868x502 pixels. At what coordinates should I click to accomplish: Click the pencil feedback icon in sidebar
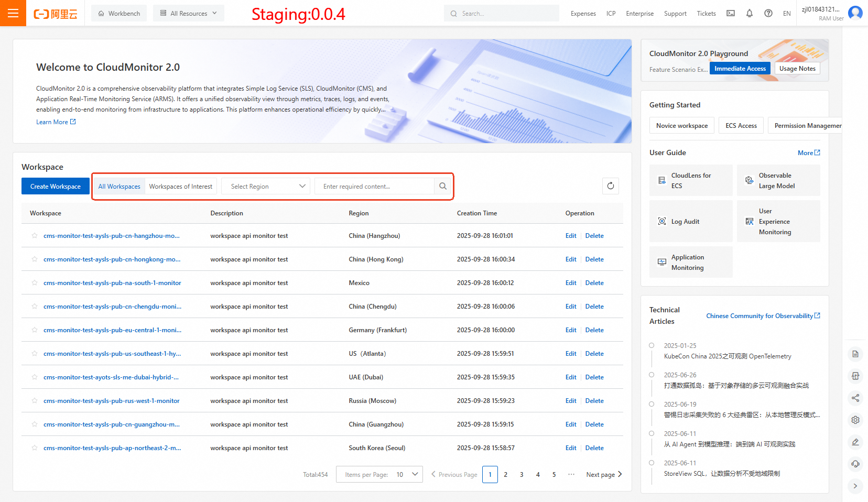click(x=855, y=442)
